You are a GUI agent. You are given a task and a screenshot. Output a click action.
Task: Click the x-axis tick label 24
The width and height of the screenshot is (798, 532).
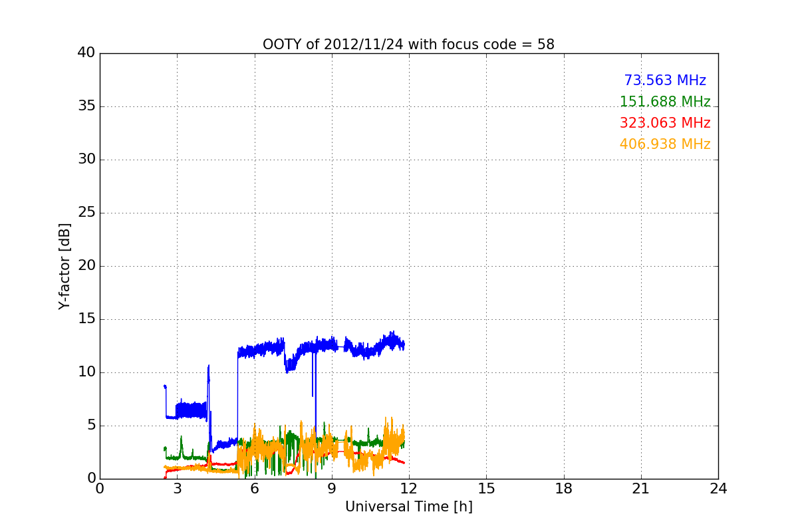pyautogui.click(x=718, y=488)
